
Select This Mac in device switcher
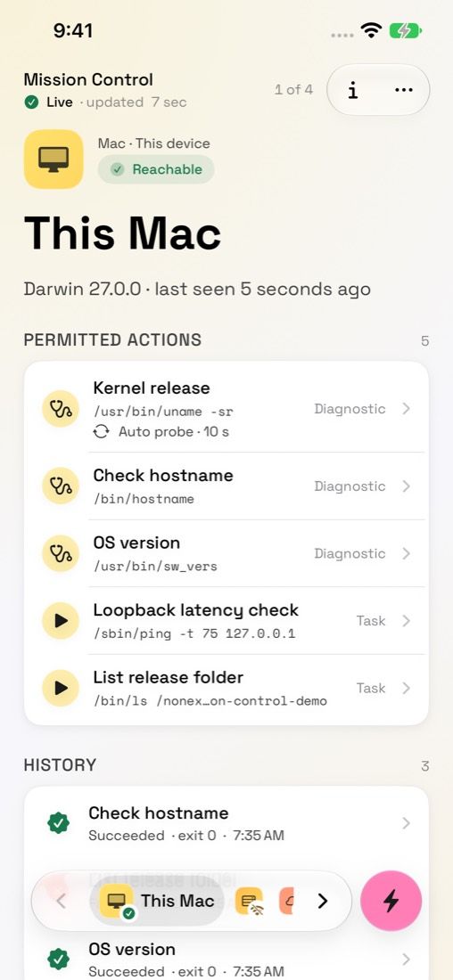tap(157, 901)
